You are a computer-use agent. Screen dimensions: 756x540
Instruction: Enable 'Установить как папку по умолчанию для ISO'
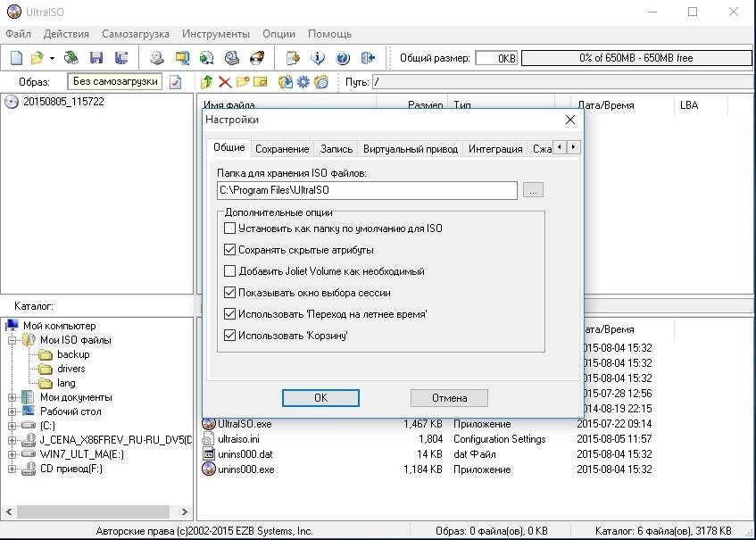point(230,228)
